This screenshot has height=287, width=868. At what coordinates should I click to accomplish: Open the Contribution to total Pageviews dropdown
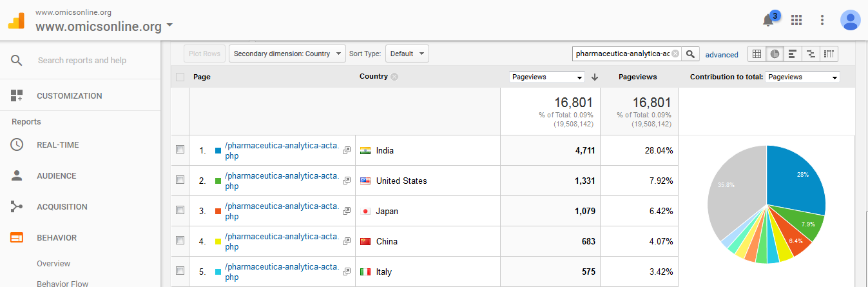(x=802, y=77)
